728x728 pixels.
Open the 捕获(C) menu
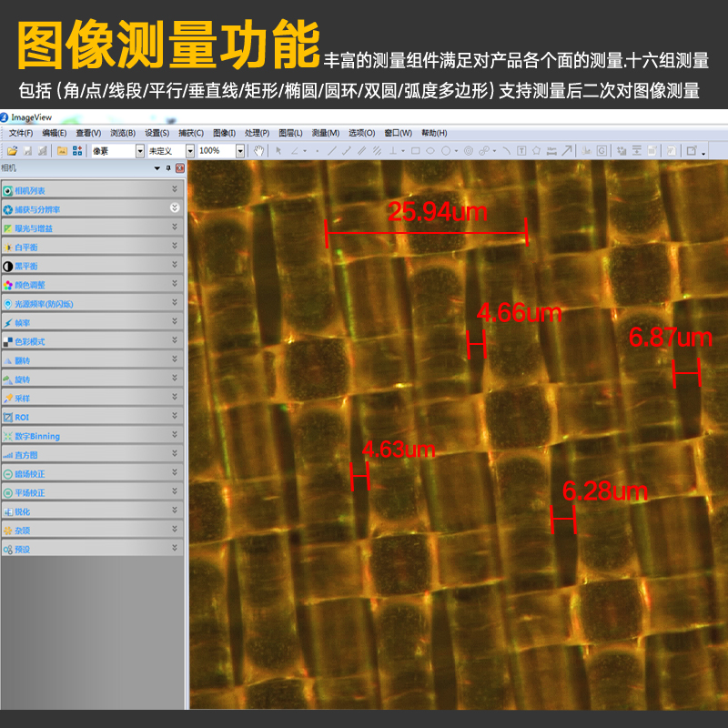pyautogui.click(x=191, y=133)
